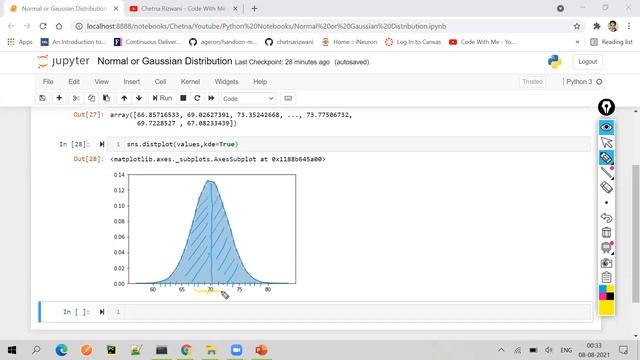Image resolution: width=640 pixels, height=360 pixels.
Task: Open the Kernel menu
Action: click(x=190, y=82)
